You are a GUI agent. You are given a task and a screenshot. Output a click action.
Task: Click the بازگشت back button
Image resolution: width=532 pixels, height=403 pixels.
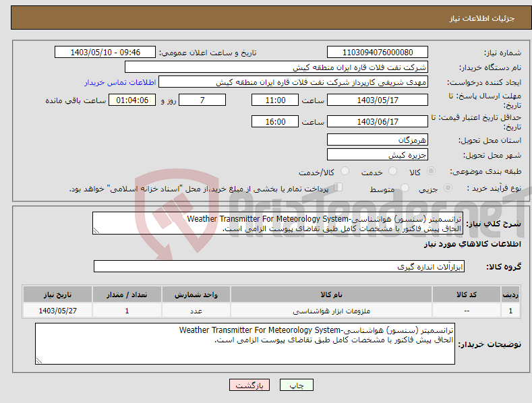click(x=249, y=385)
